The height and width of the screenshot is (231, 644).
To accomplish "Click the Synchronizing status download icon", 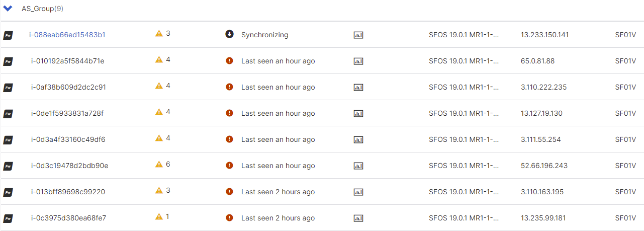I will 229,34.
